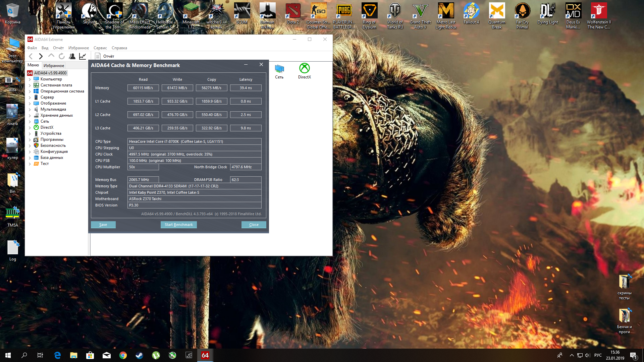The image size is (644, 362).
Task: Click the Close button in benchmark dialog
Action: pos(254,225)
